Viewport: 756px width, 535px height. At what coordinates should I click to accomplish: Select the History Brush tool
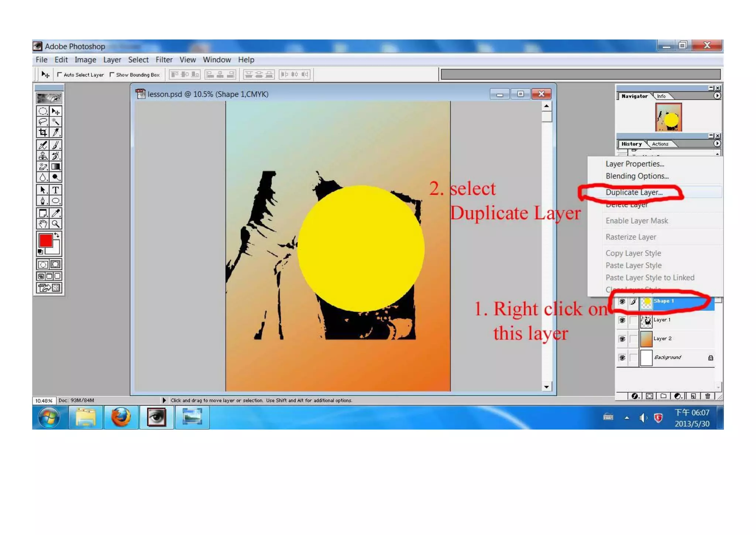pos(56,156)
